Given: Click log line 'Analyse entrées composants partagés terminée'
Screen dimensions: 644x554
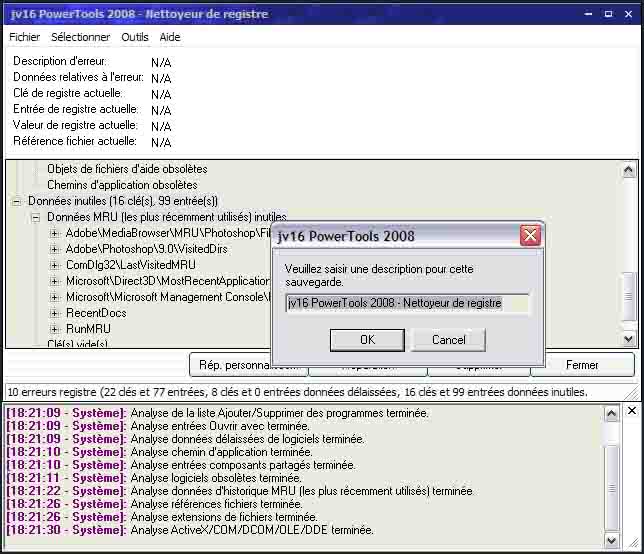Looking at the screenshot, I should [243, 465].
